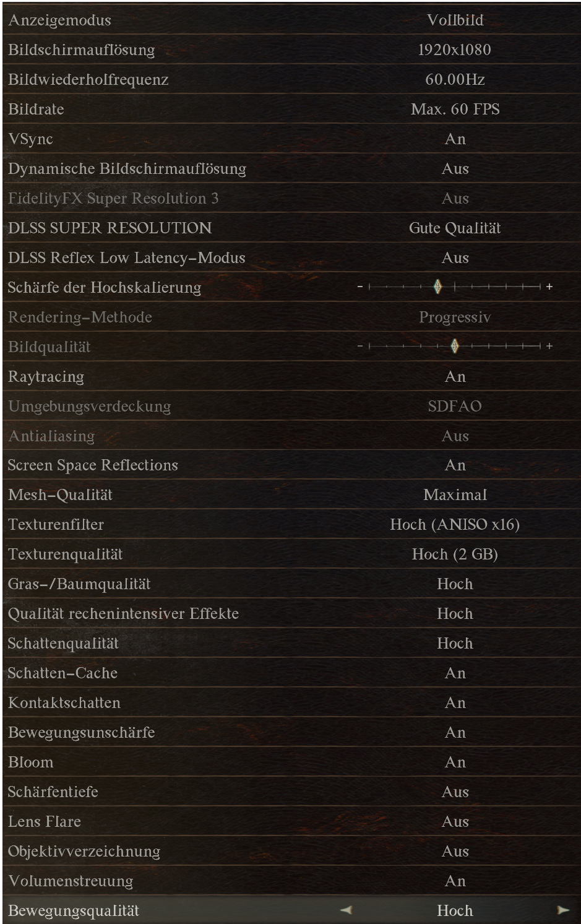Click the plus sign on the Bildqualität slider

click(x=550, y=347)
